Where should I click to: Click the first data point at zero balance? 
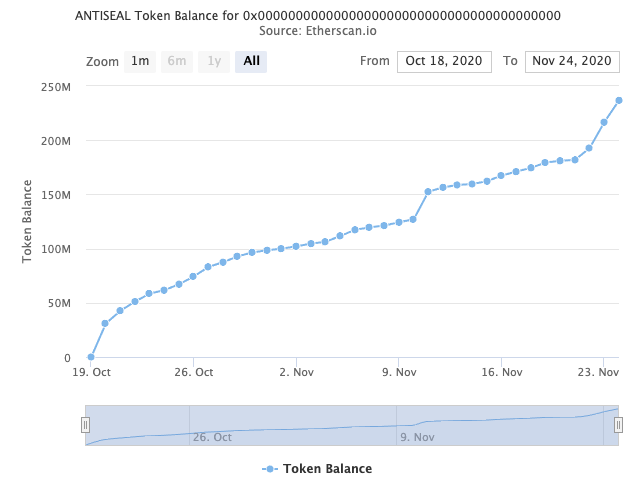[x=91, y=357]
